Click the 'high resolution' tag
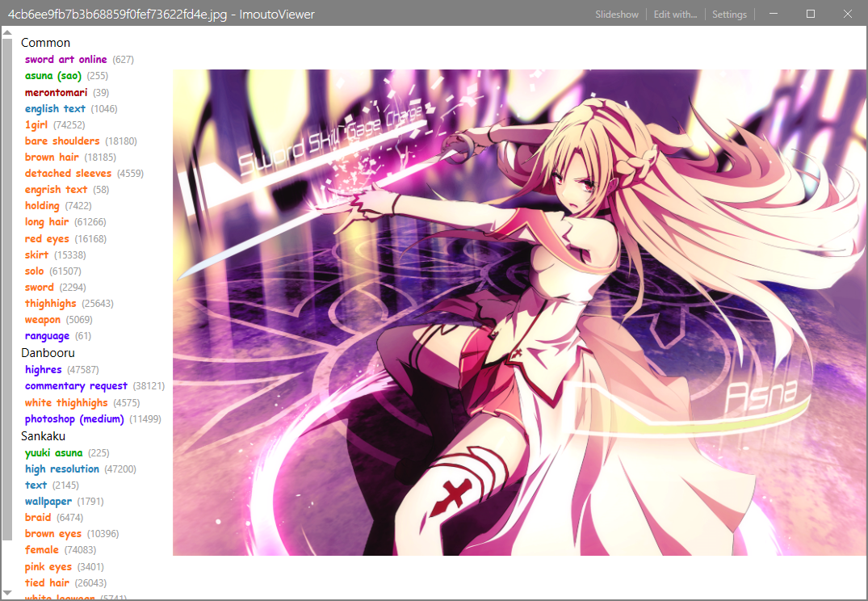Screen dimensions: 868x601 pyautogui.click(x=62, y=469)
